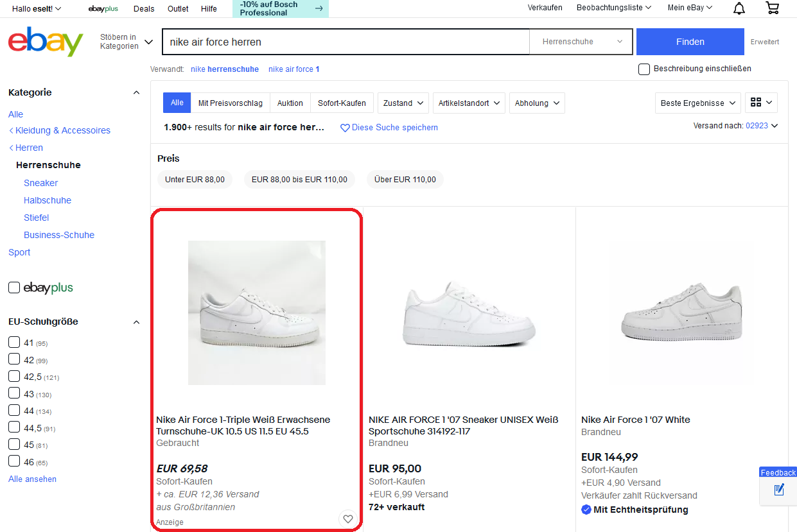
Task: Click the Feedback pencil icon
Action: point(779,490)
